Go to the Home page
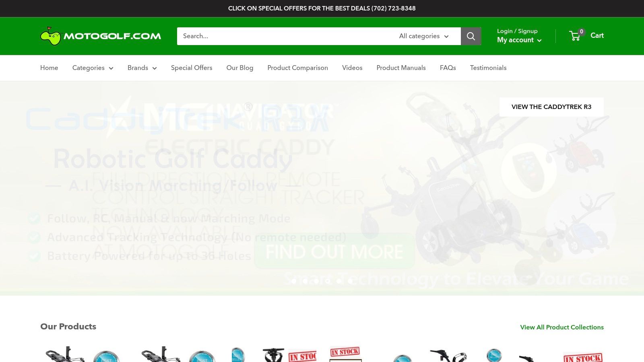This screenshot has height=362, width=644. [x=49, y=68]
